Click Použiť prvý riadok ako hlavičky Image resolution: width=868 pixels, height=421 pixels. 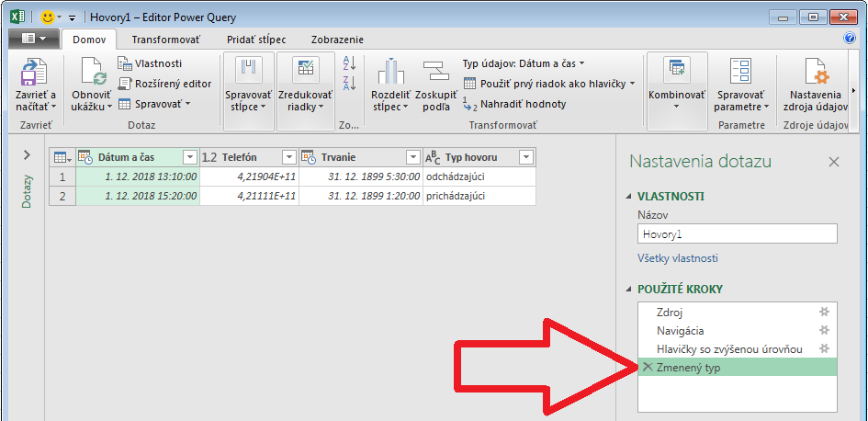(546, 84)
